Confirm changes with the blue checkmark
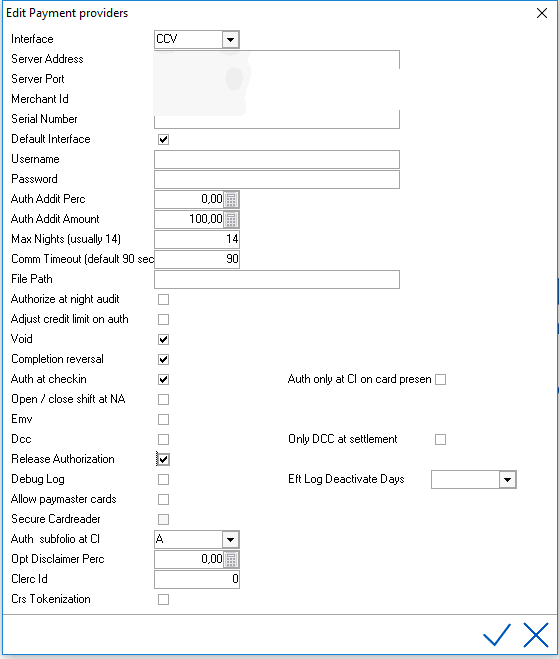 [497, 635]
